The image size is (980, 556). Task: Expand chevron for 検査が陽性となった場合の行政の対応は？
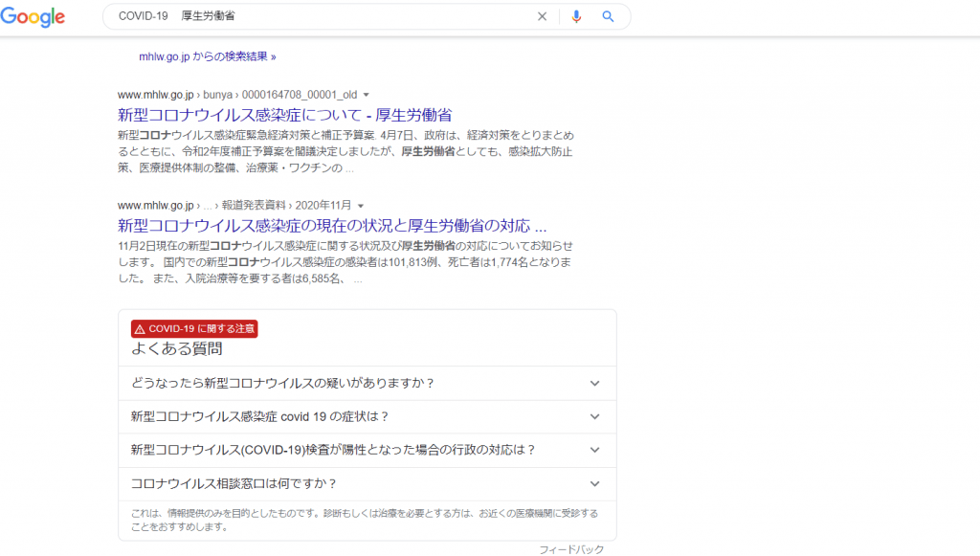594,450
